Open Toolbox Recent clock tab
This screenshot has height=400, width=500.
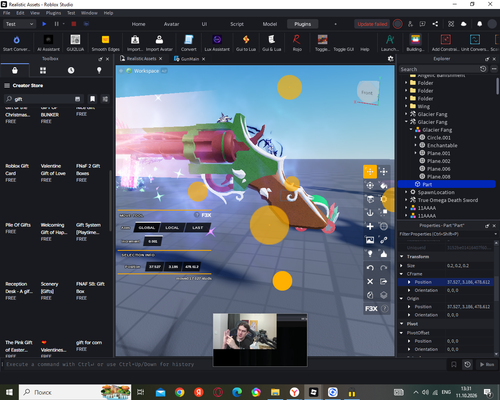coord(71,70)
